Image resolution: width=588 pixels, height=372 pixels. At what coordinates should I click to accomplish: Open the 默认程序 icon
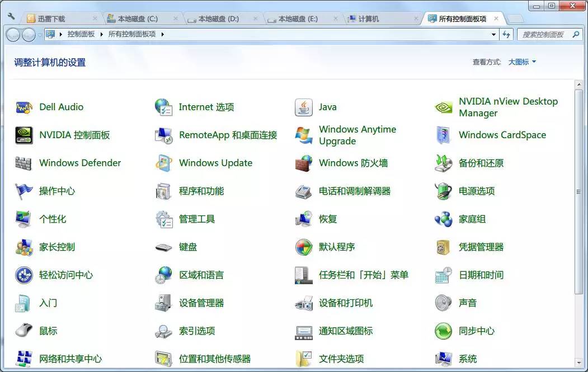(x=303, y=247)
